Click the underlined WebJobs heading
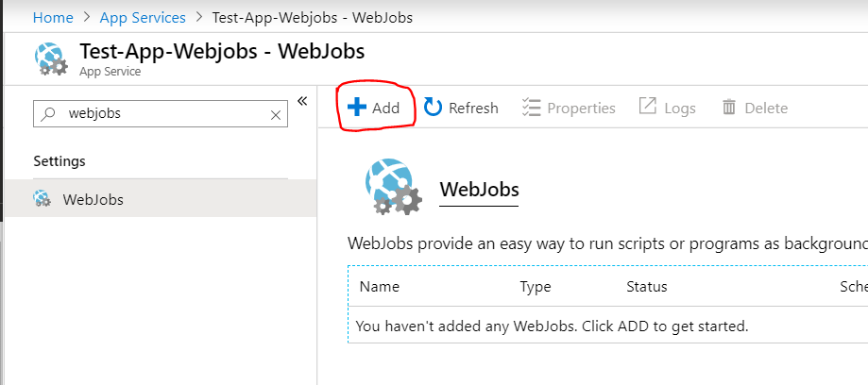 479,190
